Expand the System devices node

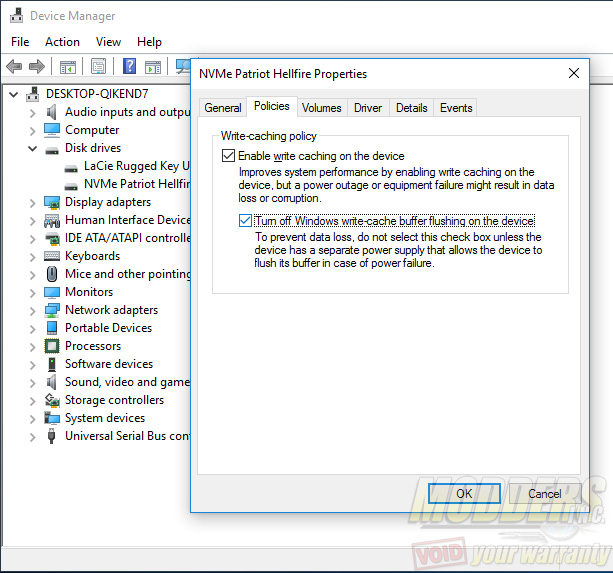coord(32,419)
